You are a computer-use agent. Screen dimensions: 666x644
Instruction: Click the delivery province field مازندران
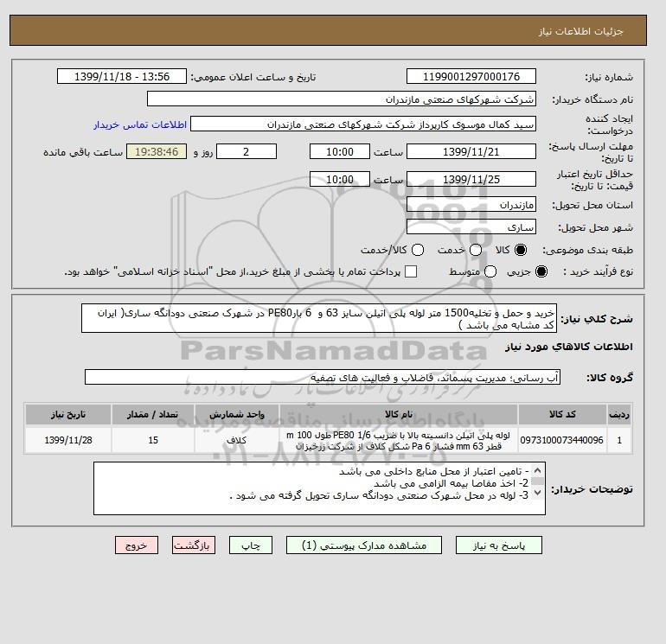(x=471, y=205)
